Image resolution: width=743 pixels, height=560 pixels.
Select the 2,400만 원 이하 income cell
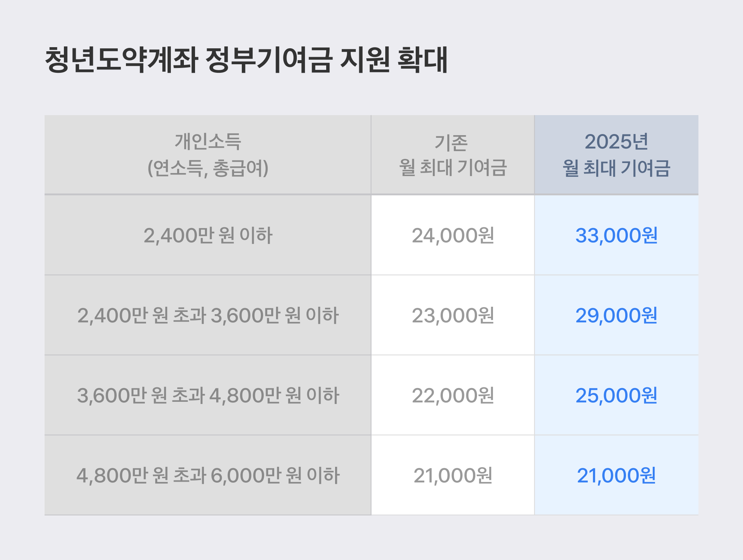click(208, 235)
